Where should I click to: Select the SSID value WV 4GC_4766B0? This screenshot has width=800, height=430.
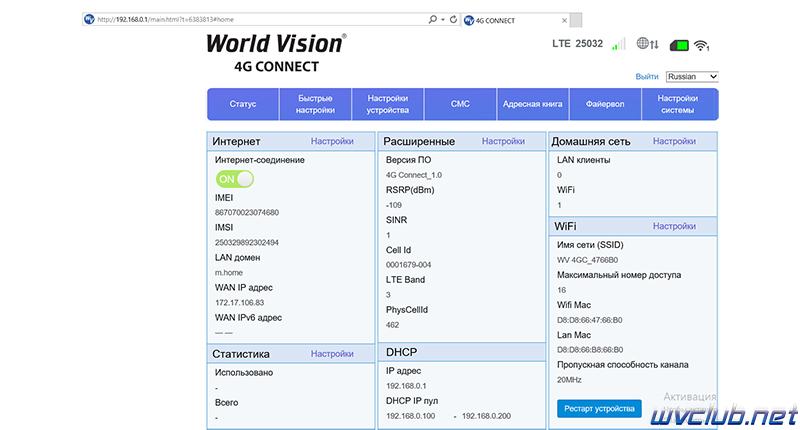(x=587, y=260)
